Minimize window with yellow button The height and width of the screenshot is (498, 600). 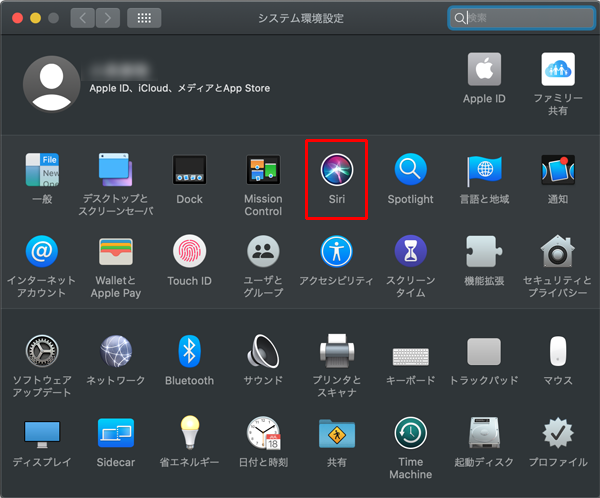click(x=36, y=18)
